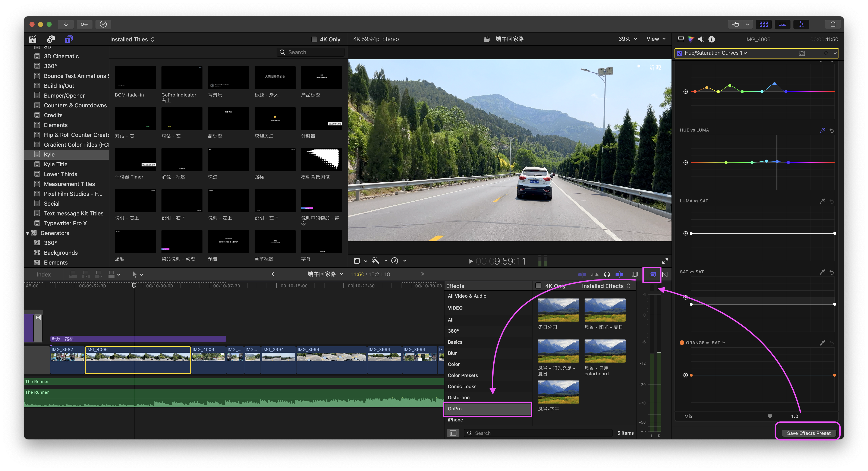Open the Transitions browser icon

click(665, 275)
